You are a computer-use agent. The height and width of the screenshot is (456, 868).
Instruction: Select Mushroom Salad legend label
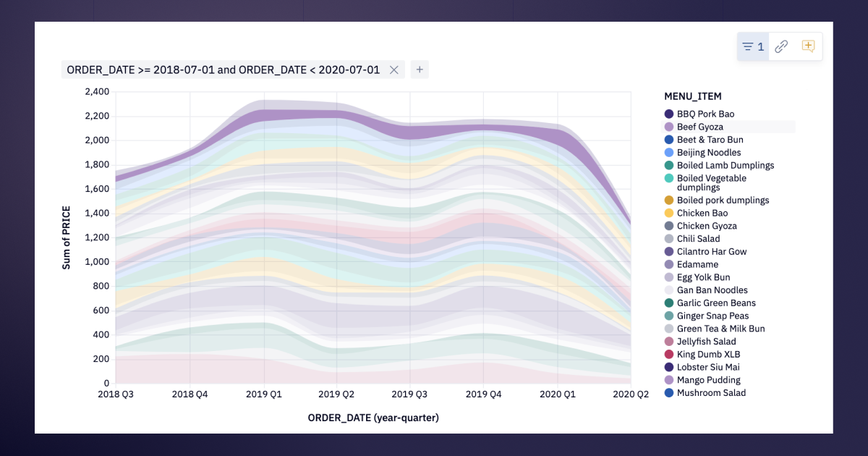coord(711,393)
